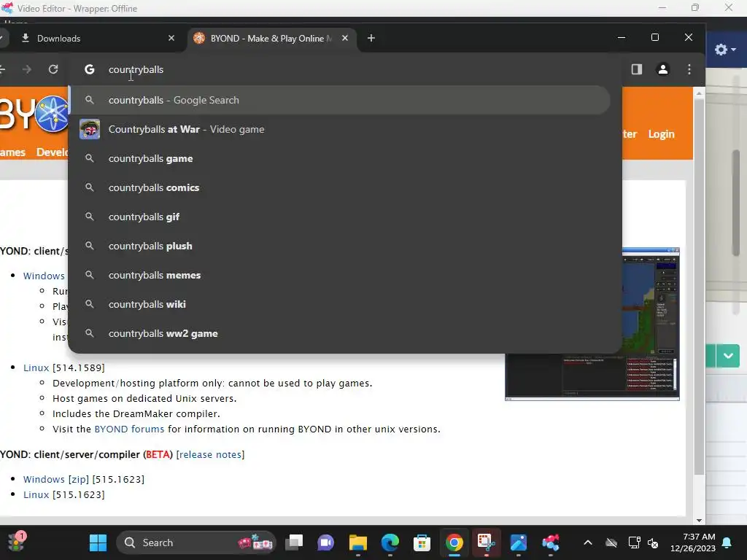Open the Photos app on taskbar
Image resolution: width=747 pixels, height=560 pixels.
(519, 542)
